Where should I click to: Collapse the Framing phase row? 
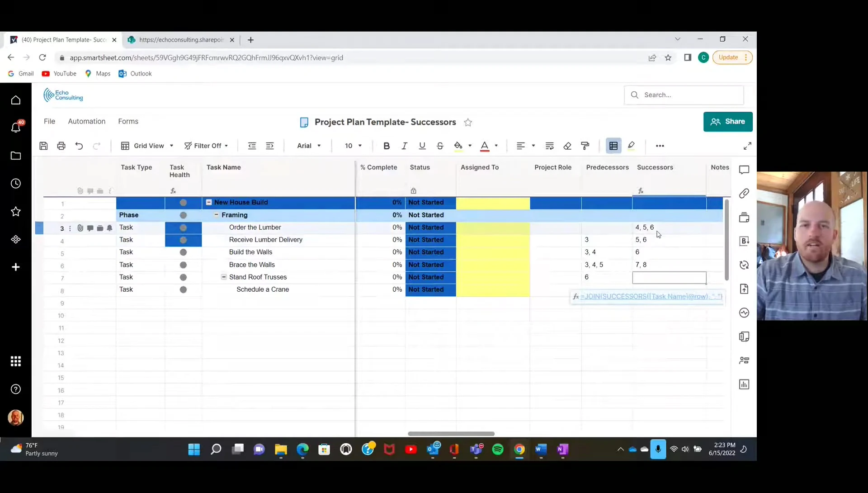point(216,215)
